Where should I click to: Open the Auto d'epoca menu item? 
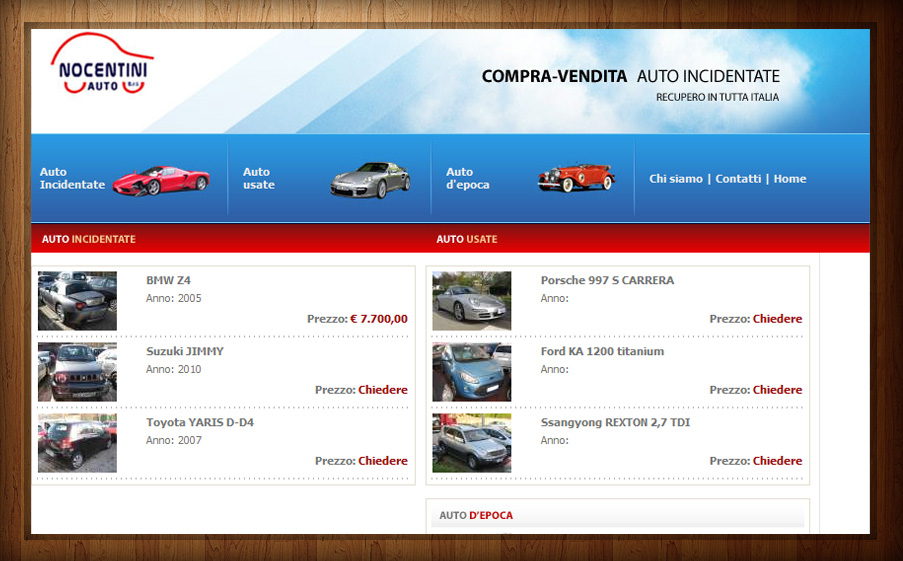467,179
